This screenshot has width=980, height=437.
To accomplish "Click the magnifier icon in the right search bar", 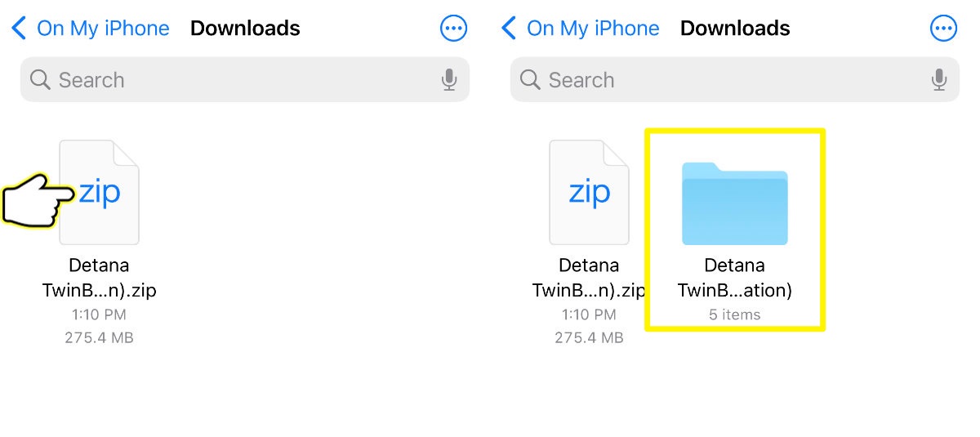I will (x=530, y=80).
